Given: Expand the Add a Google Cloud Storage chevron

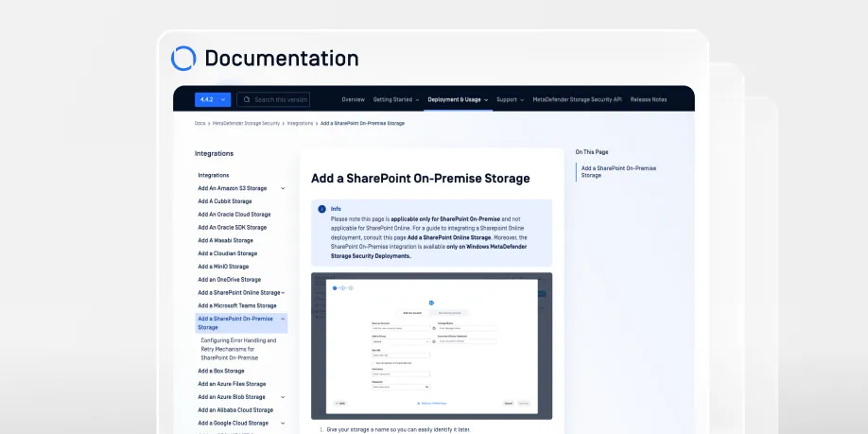Looking at the screenshot, I should (x=283, y=423).
